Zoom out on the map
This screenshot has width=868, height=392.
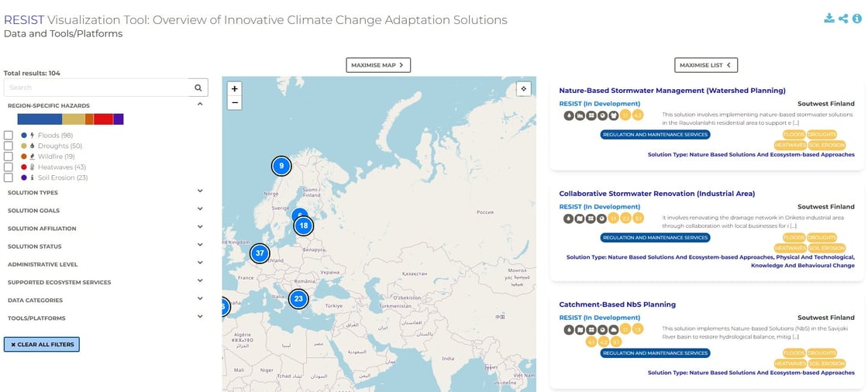(x=235, y=102)
